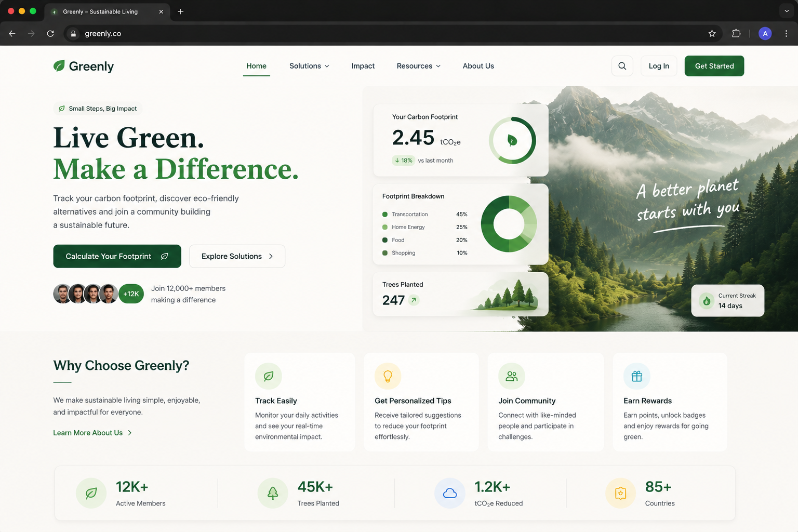
Task: Open the About Us nav item
Action: coord(478,66)
